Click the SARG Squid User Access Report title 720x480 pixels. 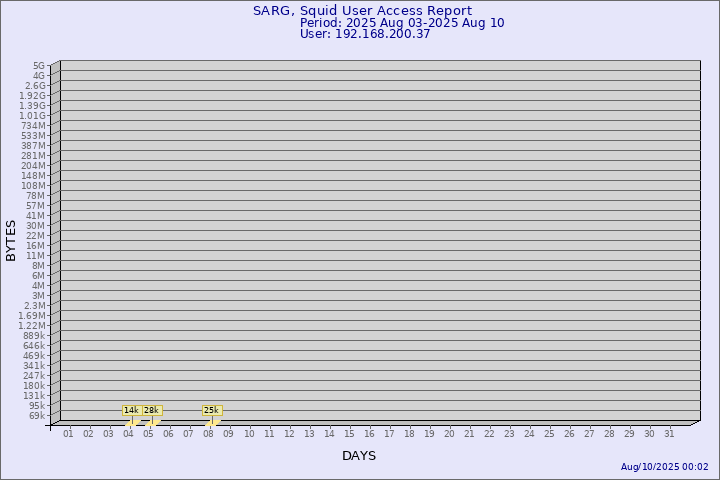tap(362, 11)
